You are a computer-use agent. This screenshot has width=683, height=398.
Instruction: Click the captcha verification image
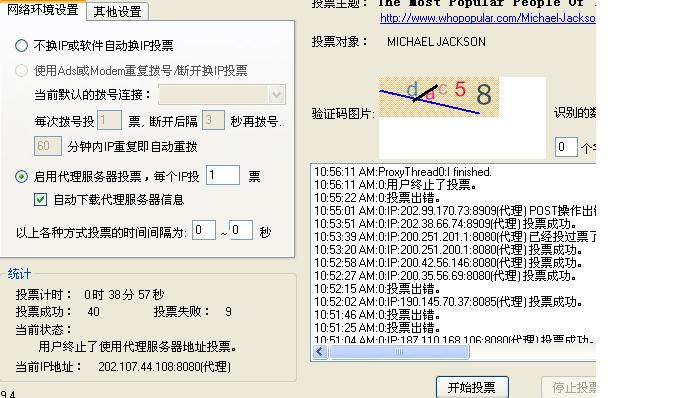click(439, 97)
